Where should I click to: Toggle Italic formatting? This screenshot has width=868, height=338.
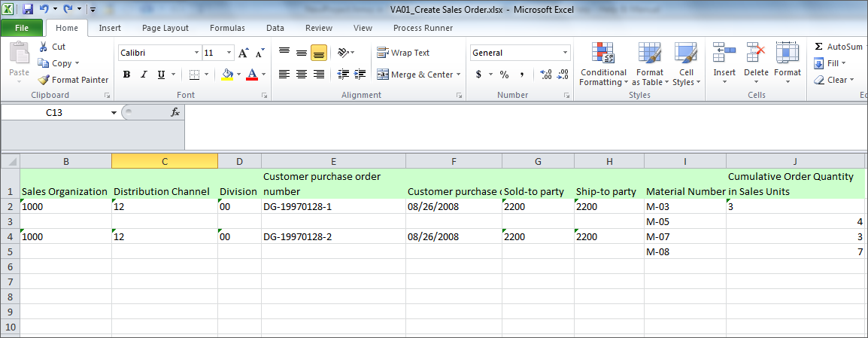(x=144, y=75)
